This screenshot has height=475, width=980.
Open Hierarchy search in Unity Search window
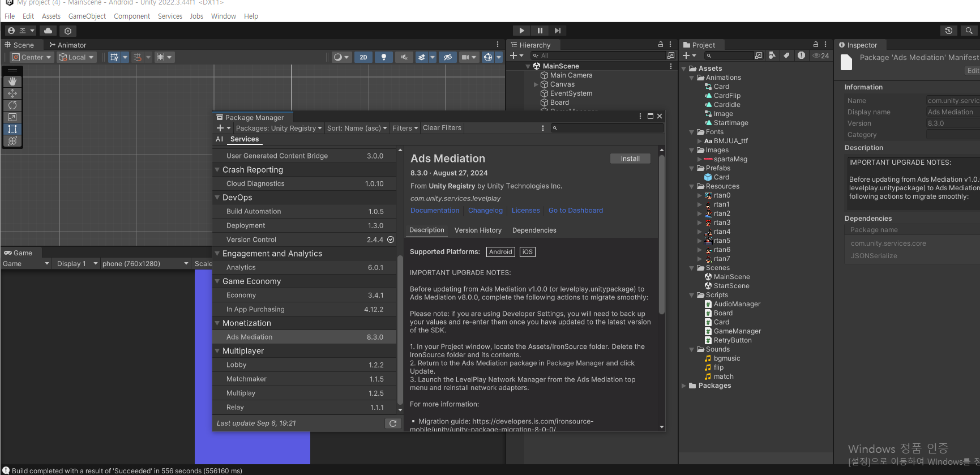coord(671,55)
